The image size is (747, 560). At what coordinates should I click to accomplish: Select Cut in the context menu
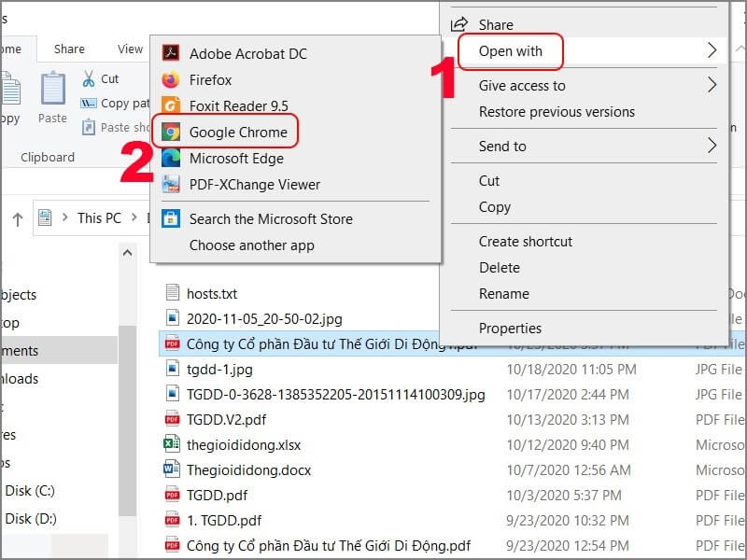488,180
